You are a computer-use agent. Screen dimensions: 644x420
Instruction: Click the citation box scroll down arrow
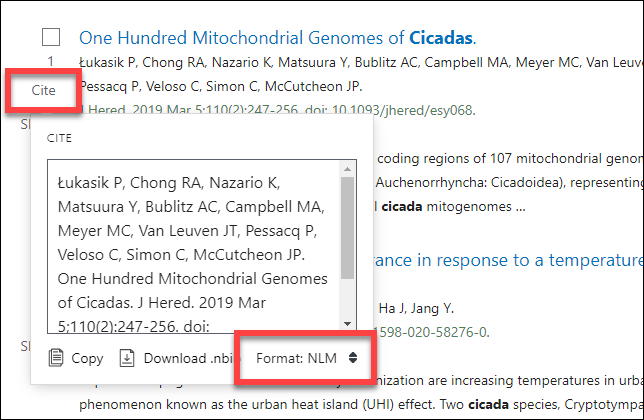pos(347,324)
